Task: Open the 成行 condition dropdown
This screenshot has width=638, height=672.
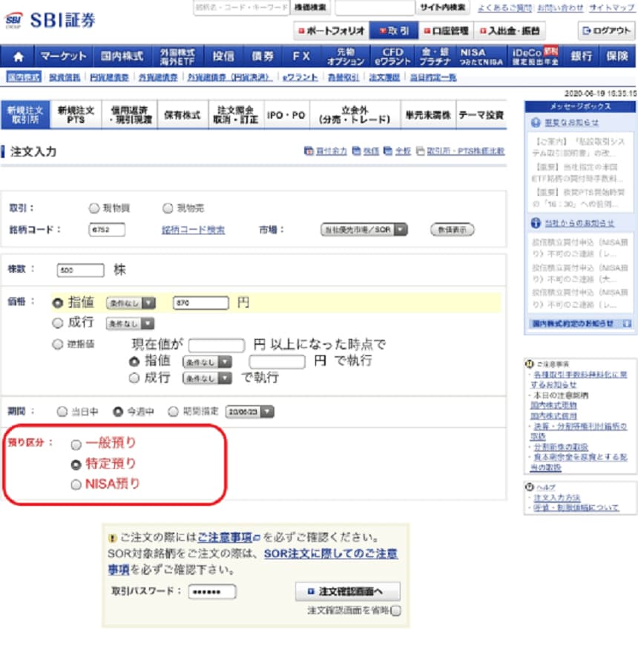Action: [130, 323]
